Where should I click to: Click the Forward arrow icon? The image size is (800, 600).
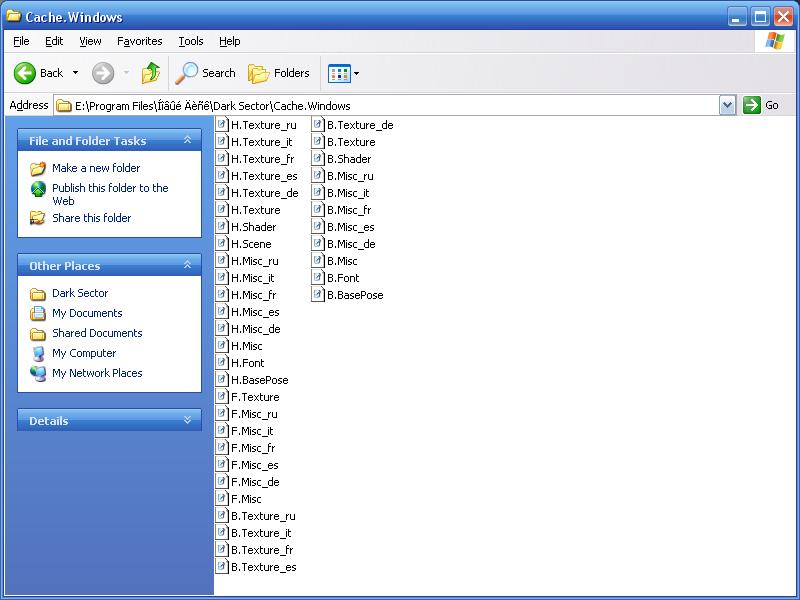pos(103,73)
